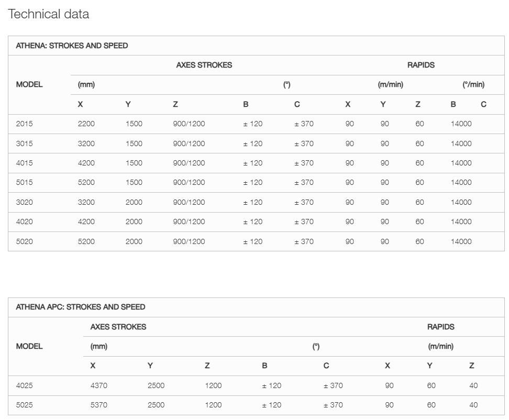
Task: Click X stroke 4370 in the APC table
Action: click(x=98, y=385)
